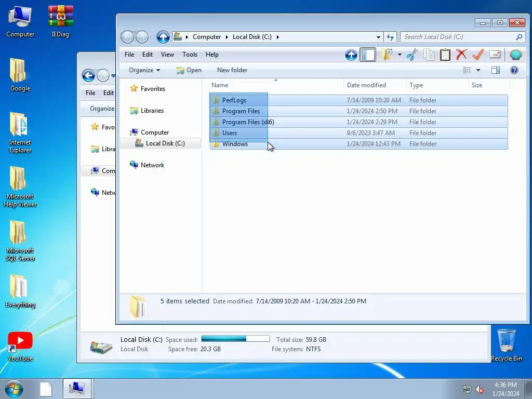Click the Back button in the rear window

click(x=88, y=75)
